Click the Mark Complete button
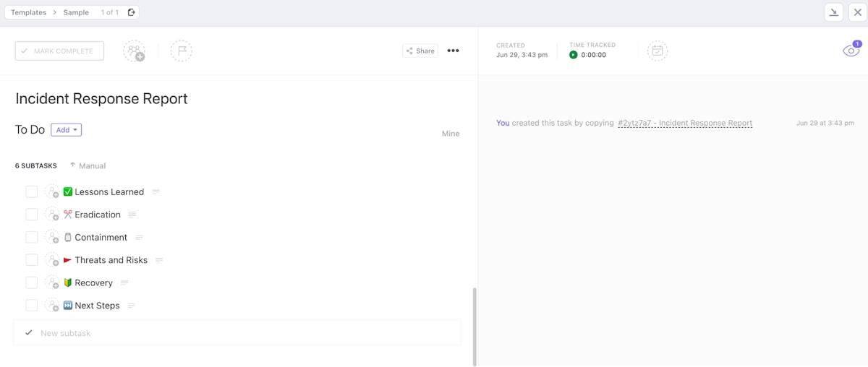The height and width of the screenshot is (367, 868). pyautogui.click(x=59, y=51)
